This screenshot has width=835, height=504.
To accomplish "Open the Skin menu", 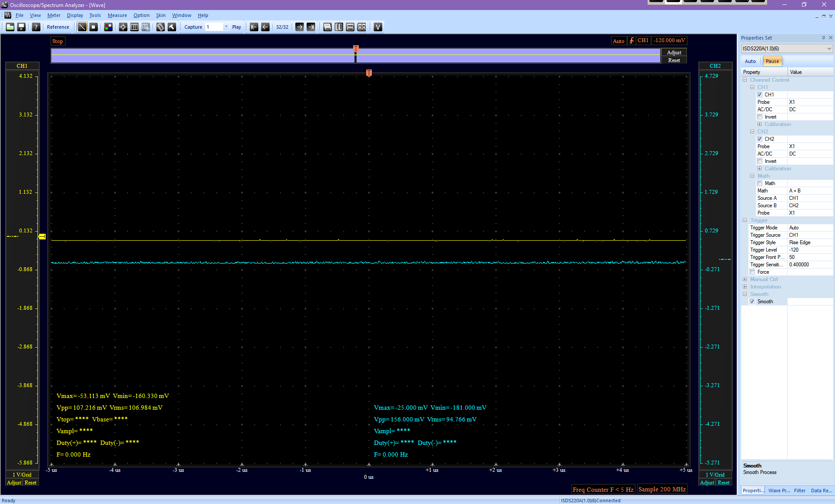I will click(x=161, y=15).
